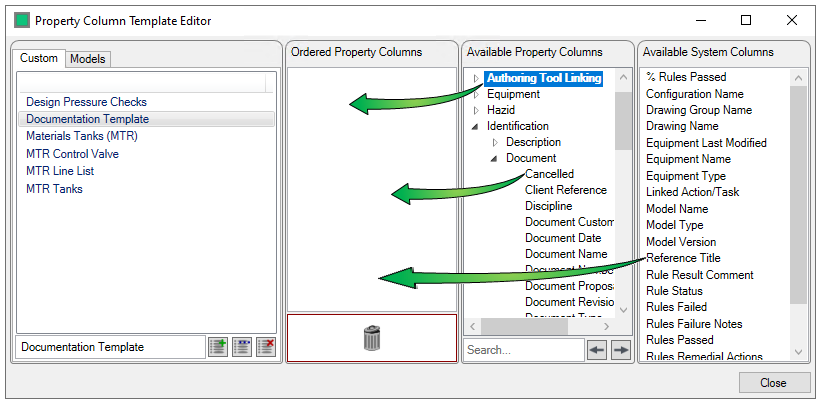Choose Rule Status system column

[674, 291]
